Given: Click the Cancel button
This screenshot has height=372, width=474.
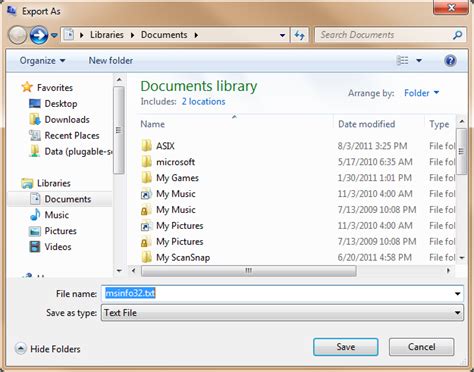Looking at the screenshot, I should [421, 347].
